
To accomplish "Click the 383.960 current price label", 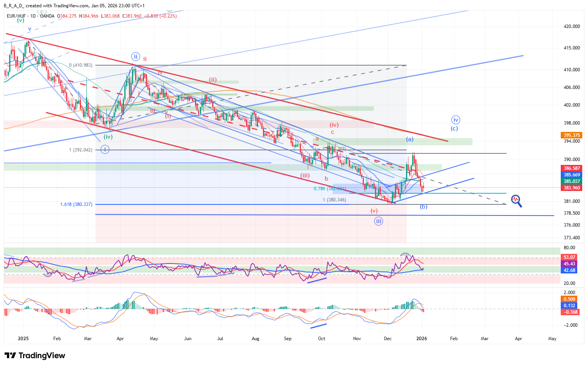I will click(571, 188).
